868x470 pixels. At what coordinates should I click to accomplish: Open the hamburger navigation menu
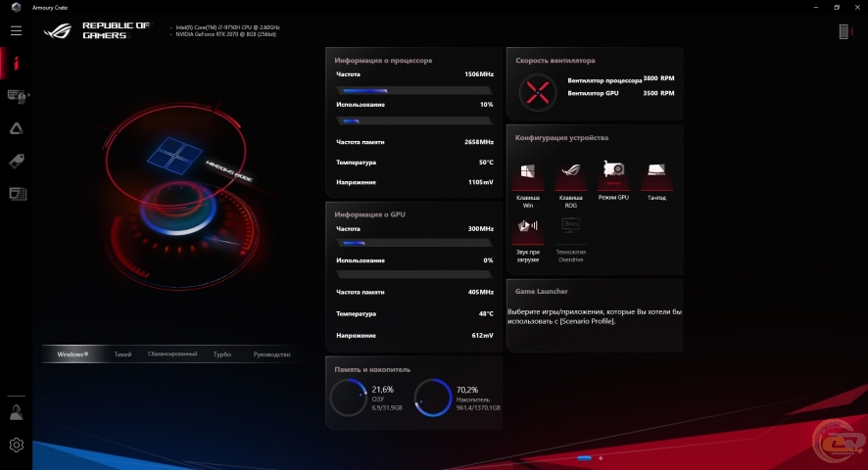pos(16,31)
